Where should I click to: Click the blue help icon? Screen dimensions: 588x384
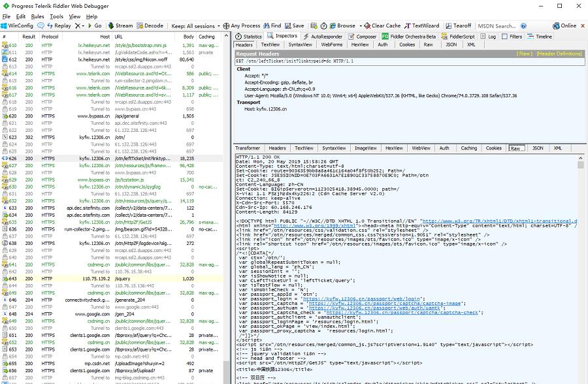coord(523,26)
